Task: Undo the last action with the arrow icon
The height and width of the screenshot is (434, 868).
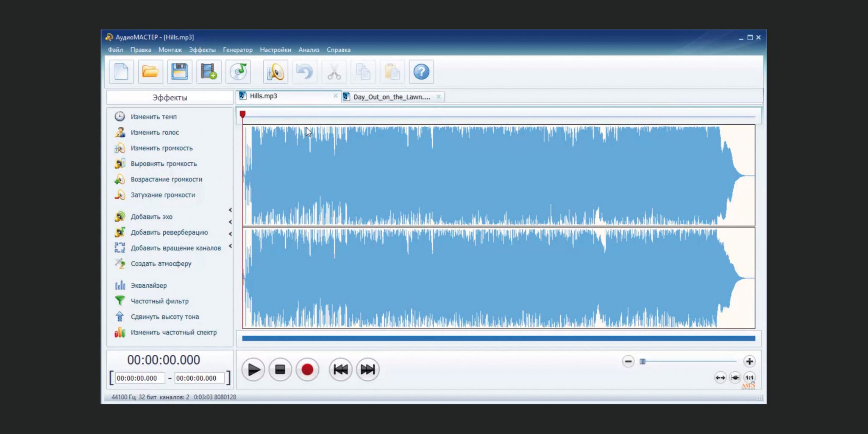Action: point(304,72)
